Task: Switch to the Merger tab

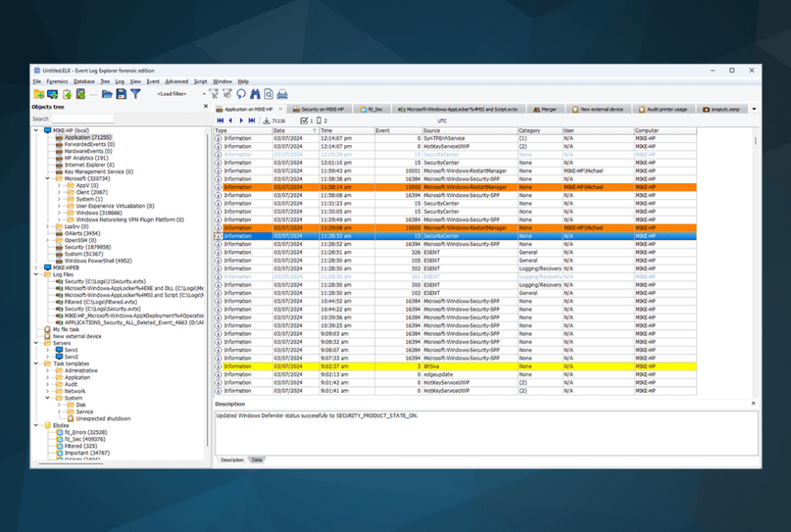Action: (545, 109)
